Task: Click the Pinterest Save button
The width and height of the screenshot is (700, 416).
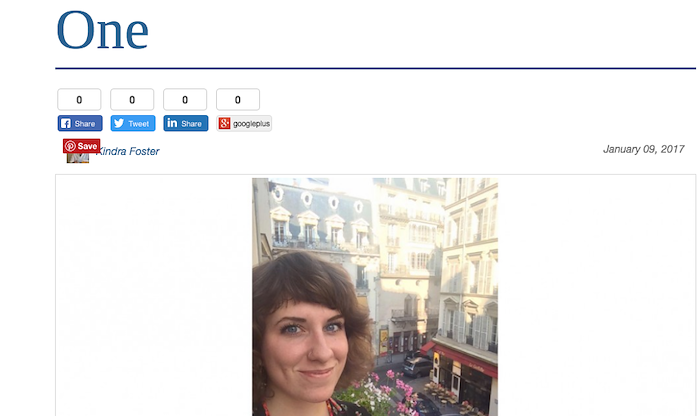Action: pyautogui.click(x=81, y=146)
